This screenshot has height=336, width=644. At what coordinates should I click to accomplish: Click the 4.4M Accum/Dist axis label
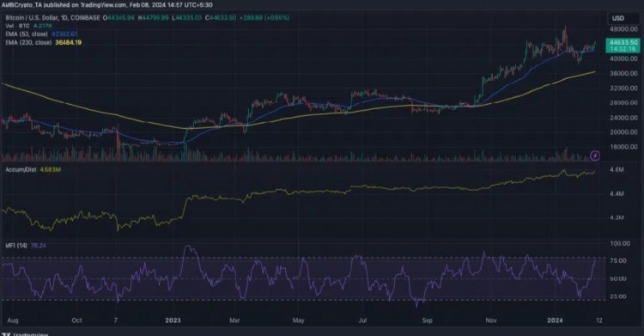(x=617, y=193)
